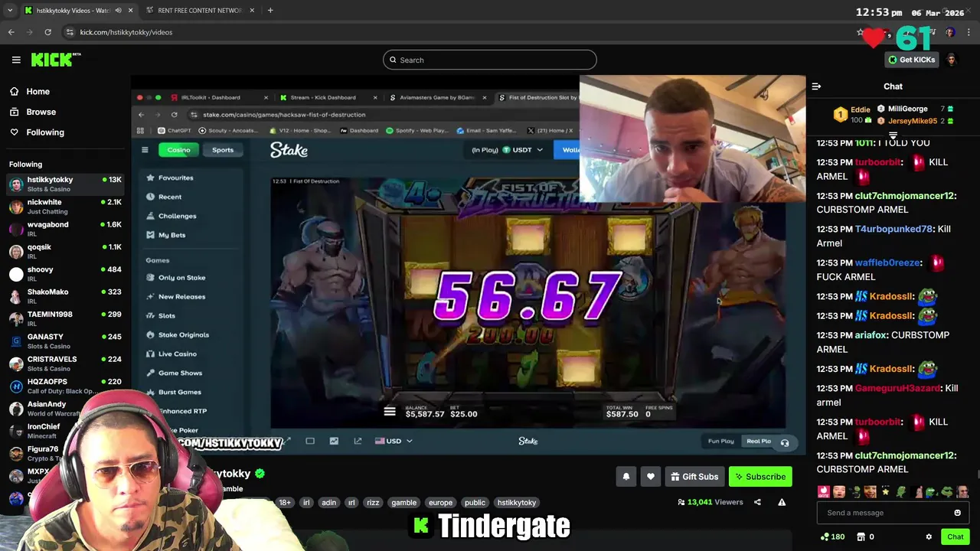Click the Gift Subs button

(694, 477)
